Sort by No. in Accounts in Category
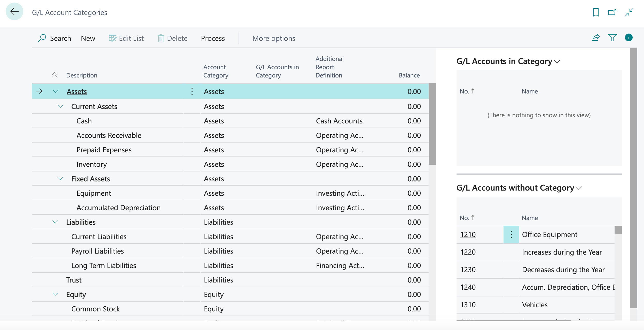644x330 pixels. point(467,91)
